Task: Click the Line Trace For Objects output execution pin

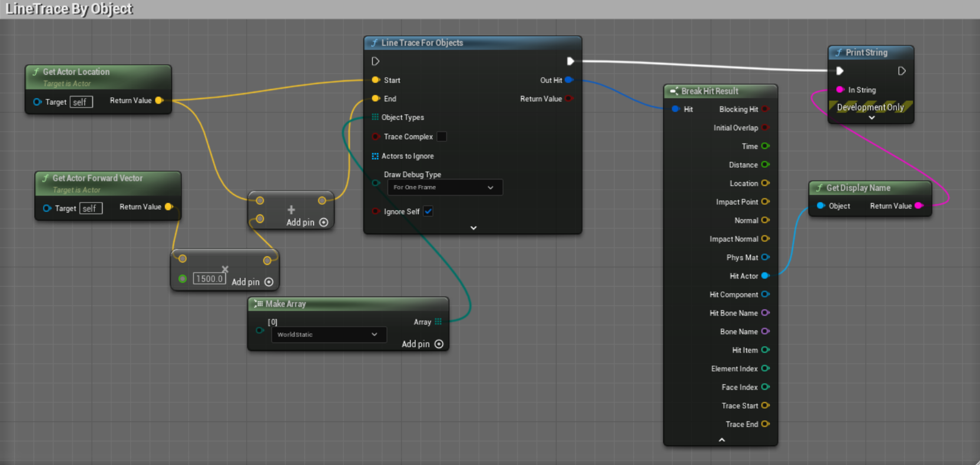Action: pyautogui.click(x=570, y=61)
